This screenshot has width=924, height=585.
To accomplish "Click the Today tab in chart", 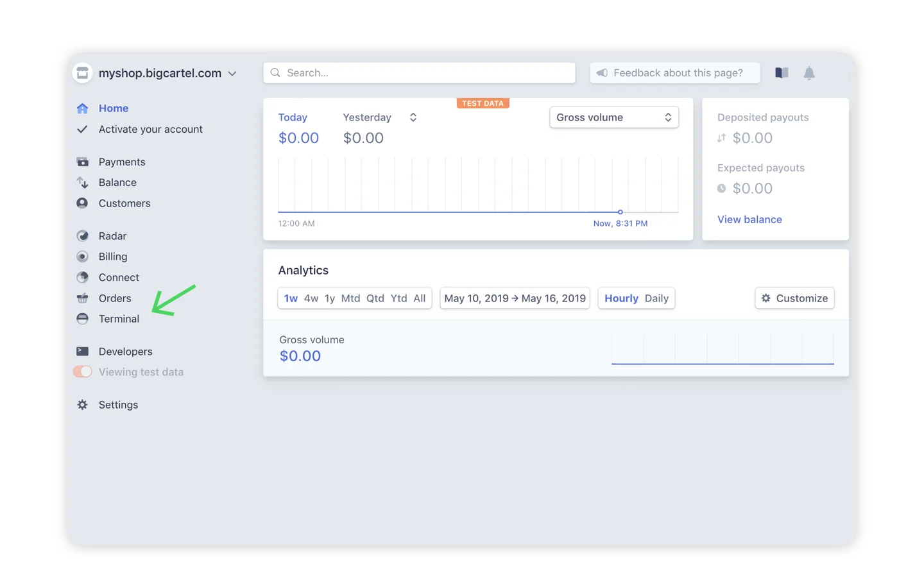I will (293, 117).
